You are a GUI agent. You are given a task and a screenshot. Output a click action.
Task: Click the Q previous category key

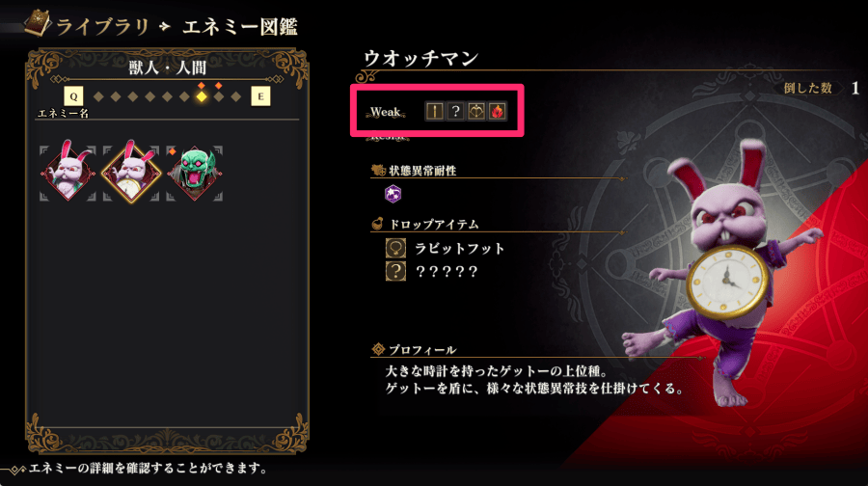pos(73,96)
